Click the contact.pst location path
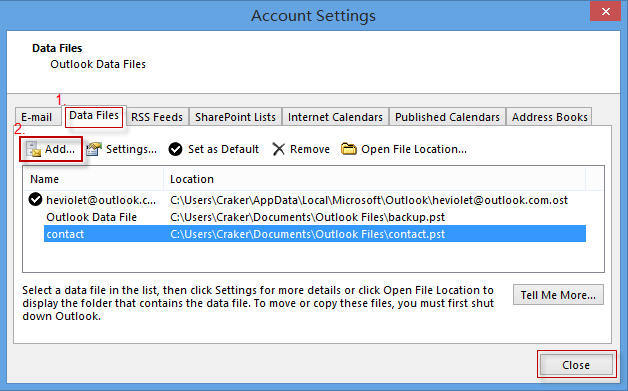The height and width of the screenshot is (391, 628). click(x=308, y=234)
